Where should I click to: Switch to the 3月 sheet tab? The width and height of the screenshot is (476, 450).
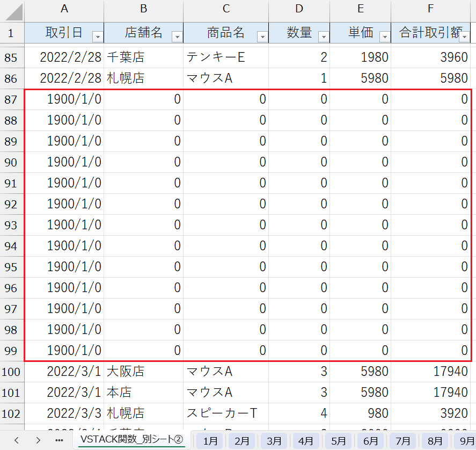click(x=274, y=441)
